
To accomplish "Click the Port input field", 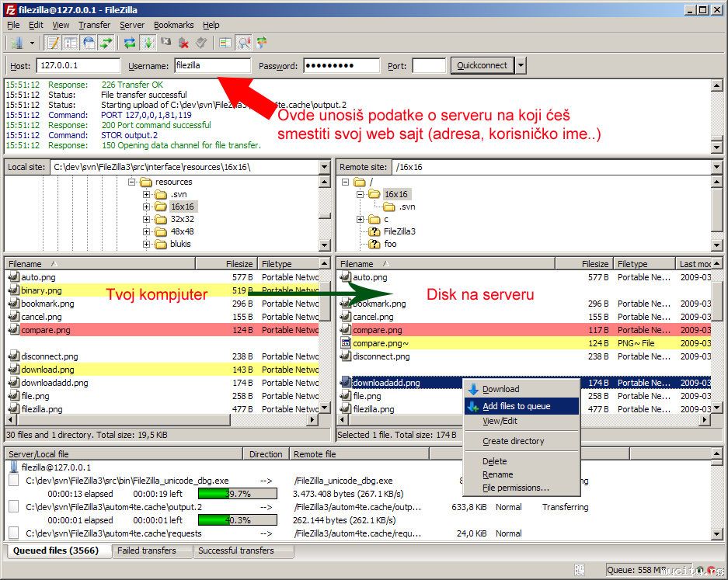I will (x=429, y=65).
